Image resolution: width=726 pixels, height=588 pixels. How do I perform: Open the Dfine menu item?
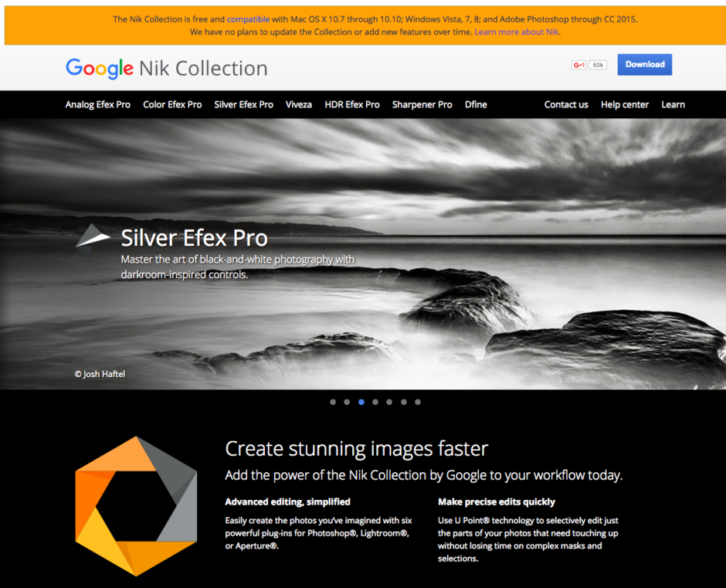(x=476, y=105)
